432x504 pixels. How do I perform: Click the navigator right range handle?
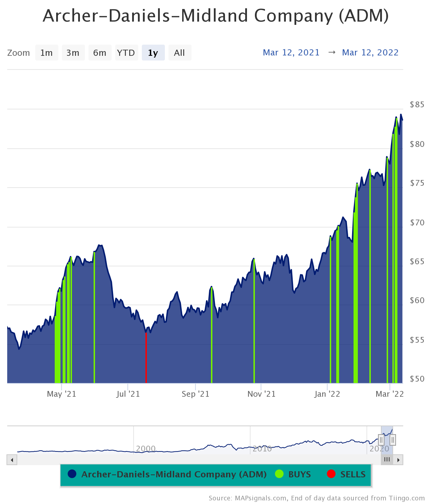click(x=393, y=440)
